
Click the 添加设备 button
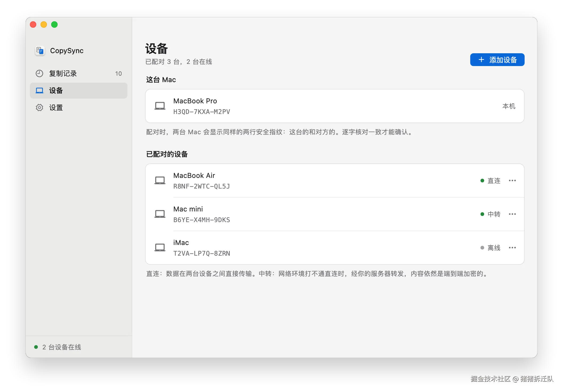(x=497, y=60)
